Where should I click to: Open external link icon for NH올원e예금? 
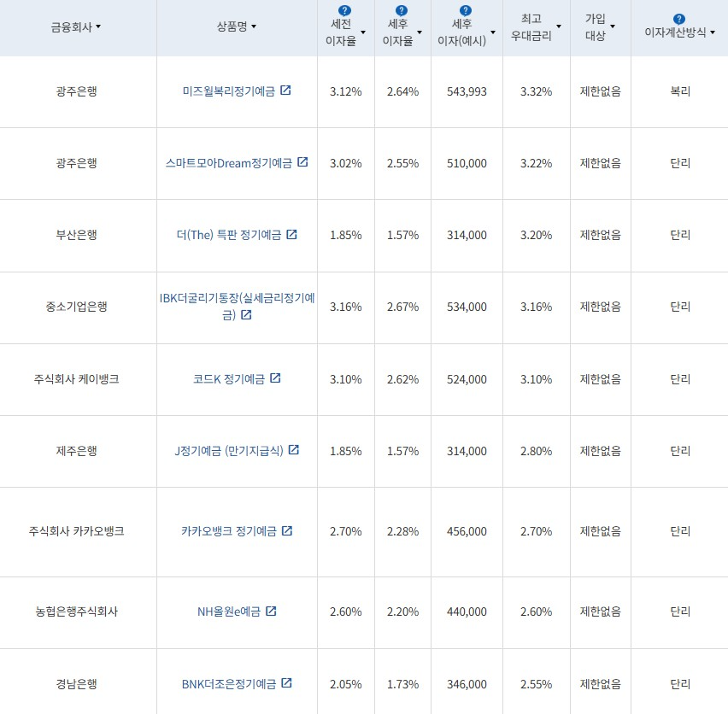click(x=271, y=611)
